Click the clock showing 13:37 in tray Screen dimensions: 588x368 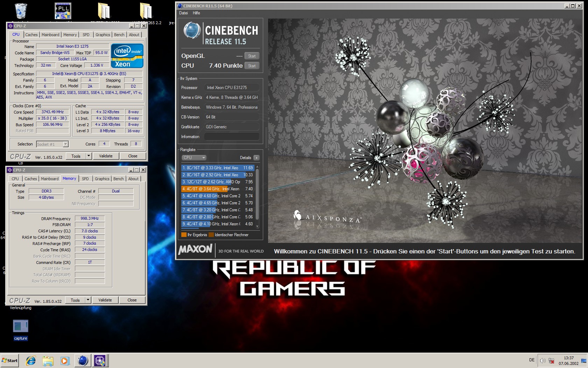coord(568,358)
